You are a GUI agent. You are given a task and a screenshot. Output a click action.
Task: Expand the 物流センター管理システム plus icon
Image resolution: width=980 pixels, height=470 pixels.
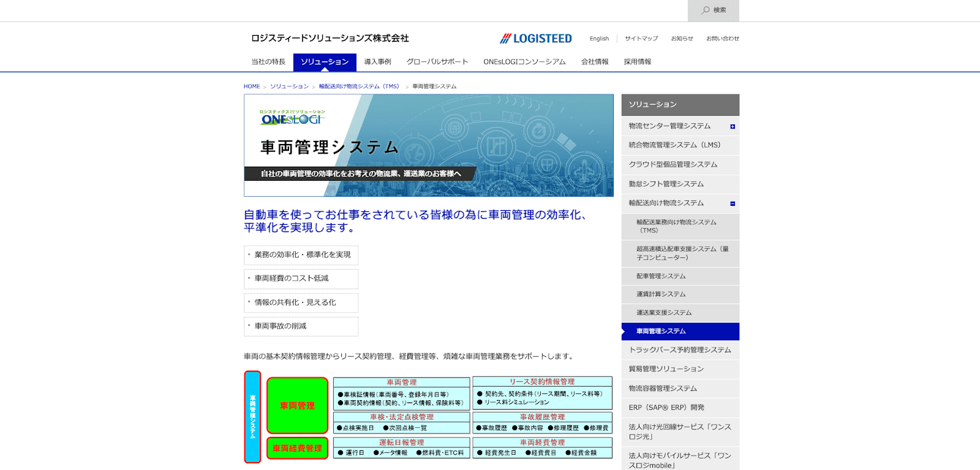pyautogui.click(x=733, y=127)
